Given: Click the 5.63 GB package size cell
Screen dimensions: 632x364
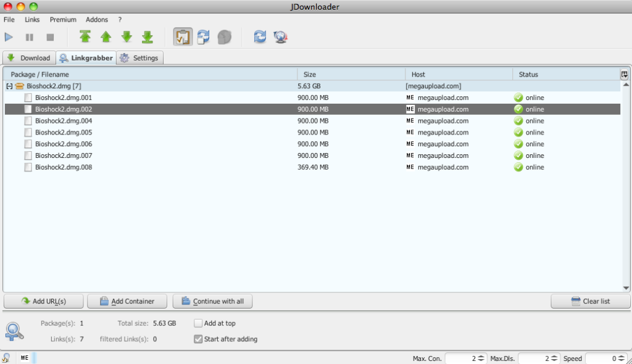Looking at the screenshot, I should pos(309,86).
